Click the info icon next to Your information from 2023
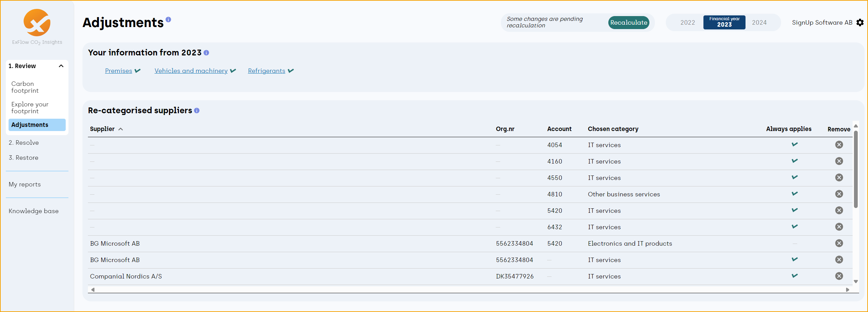Screen dimensions: 868x312 pyautogui.click(x=206, y=53)
